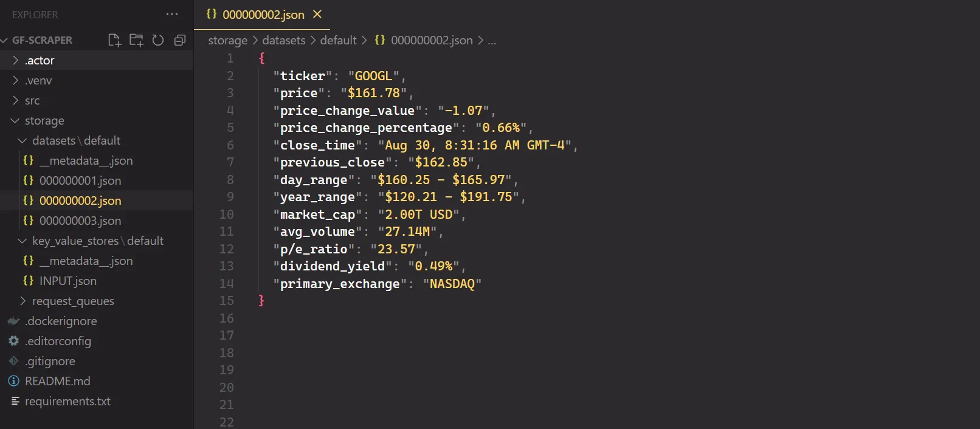Expand the src folder
Viewport: 980px width, 429px height.
[x=32, y=100]
